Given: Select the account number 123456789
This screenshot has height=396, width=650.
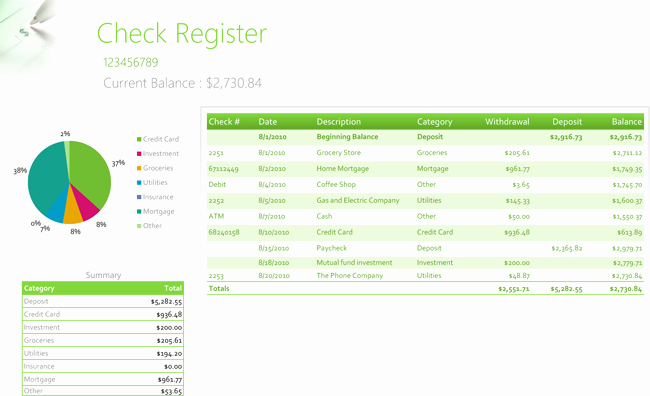Looking at the screenshot, I should click(x=131, y=62).
